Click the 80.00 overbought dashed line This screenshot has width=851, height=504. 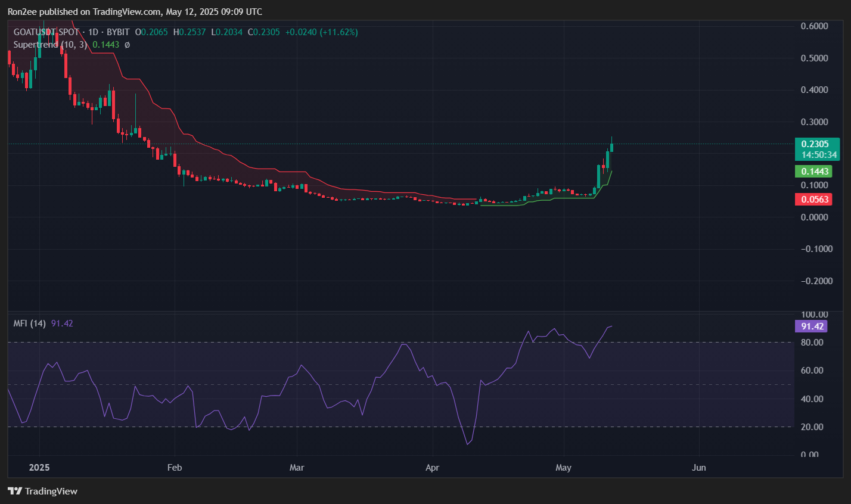[x=358, y=342]
